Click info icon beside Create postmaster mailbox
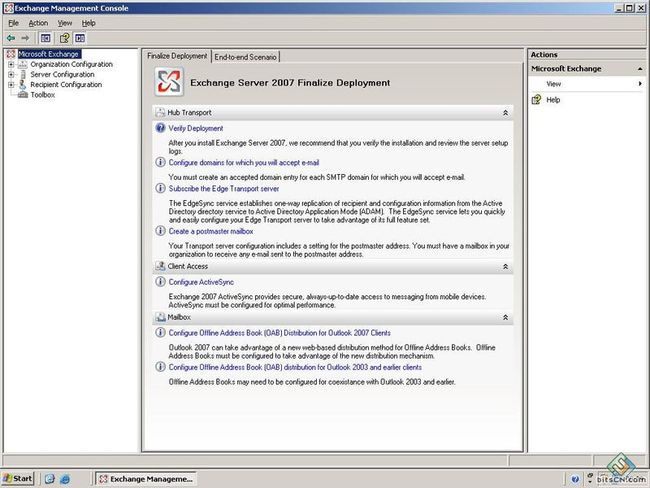Screen dimensions: 650x488 point(160,231)
